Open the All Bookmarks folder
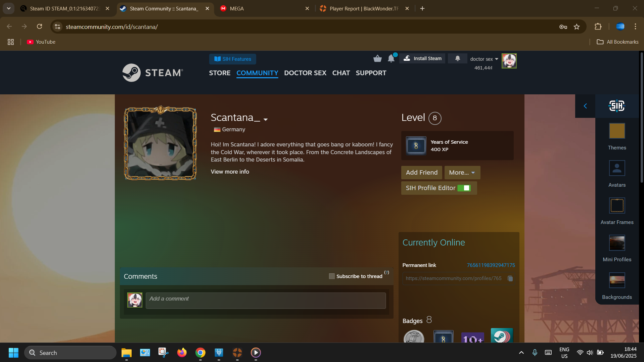The width and height of the screenshot is (644, 362). [x=618, y=42]
